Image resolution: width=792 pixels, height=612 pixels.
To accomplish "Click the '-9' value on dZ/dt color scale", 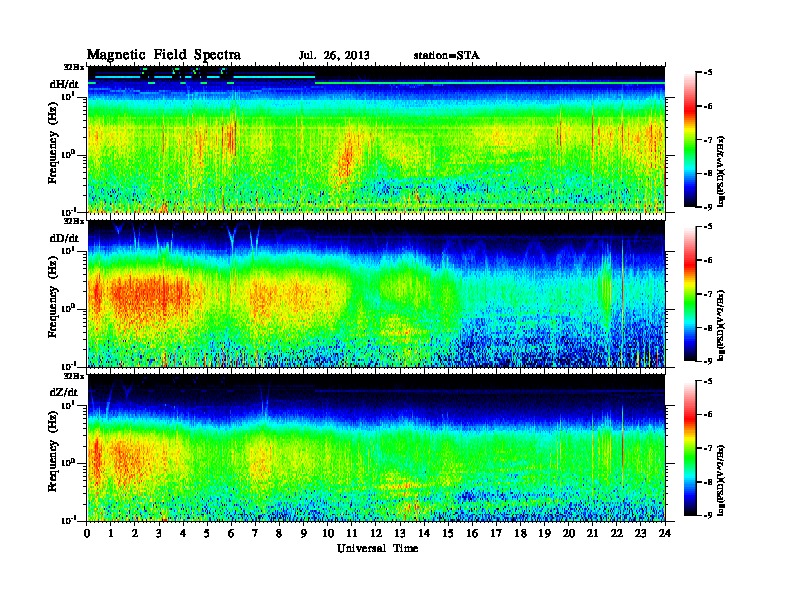I will [708, 515].
